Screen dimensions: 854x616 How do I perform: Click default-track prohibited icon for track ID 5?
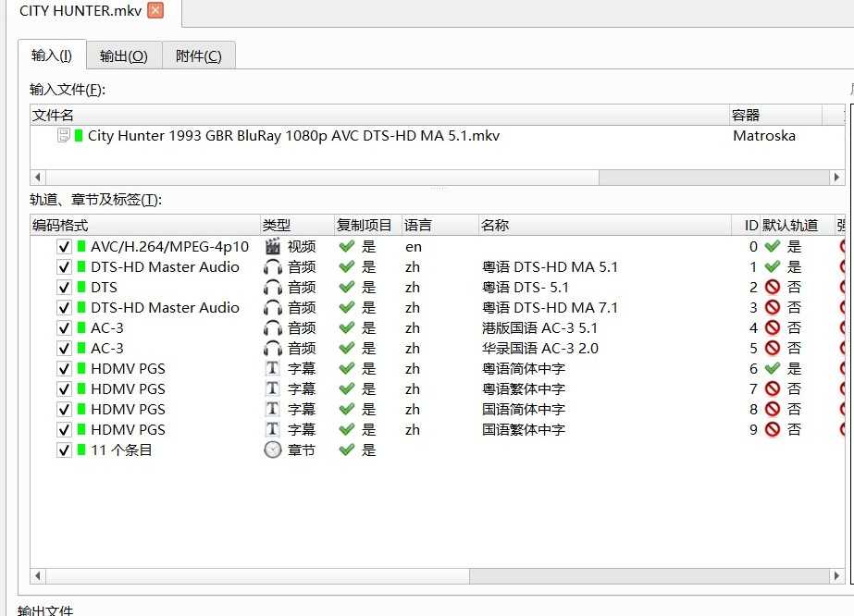pyautogui.click(x=773, y=348)
